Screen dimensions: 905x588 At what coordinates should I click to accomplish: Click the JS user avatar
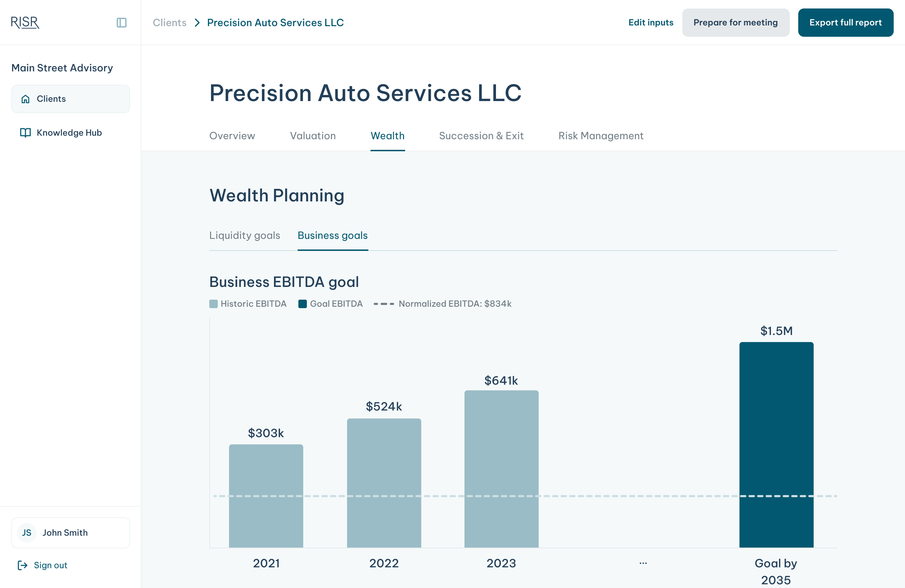(x=27, y=533)
